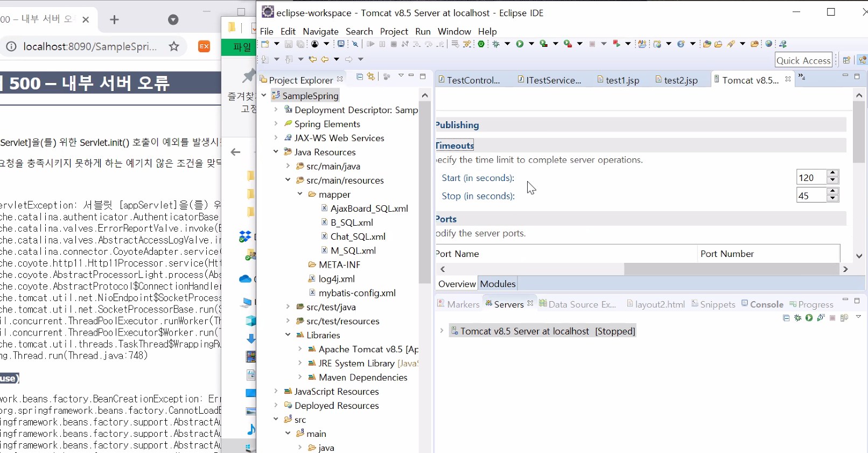Click the Quick Access search field
This screenshot has width=868, height=453.
click(x=803, y=61)
